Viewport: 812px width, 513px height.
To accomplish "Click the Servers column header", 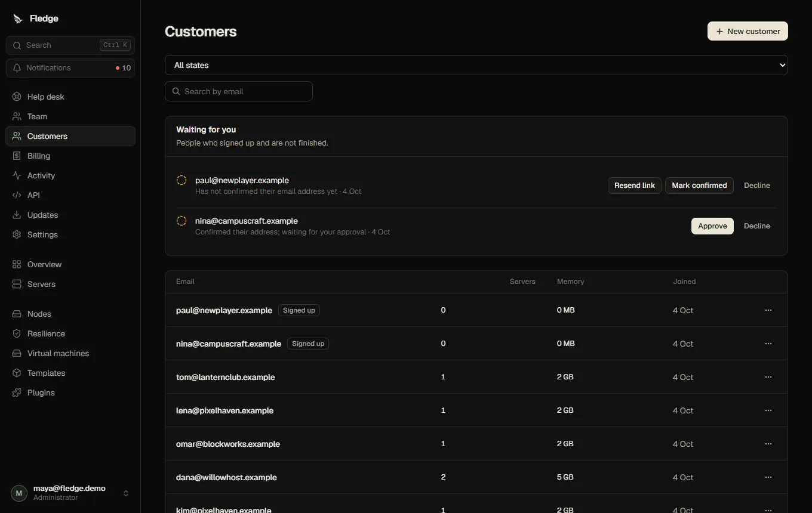I will click(522, 282).
